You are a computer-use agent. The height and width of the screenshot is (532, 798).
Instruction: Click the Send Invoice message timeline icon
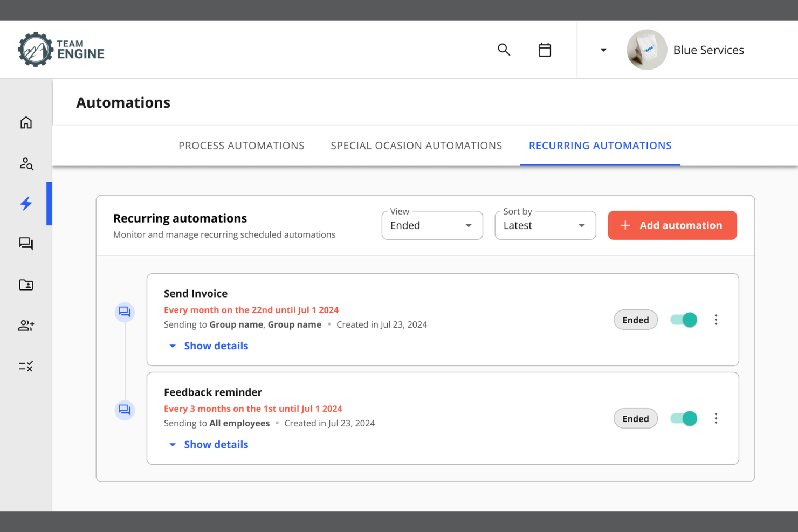125,312
